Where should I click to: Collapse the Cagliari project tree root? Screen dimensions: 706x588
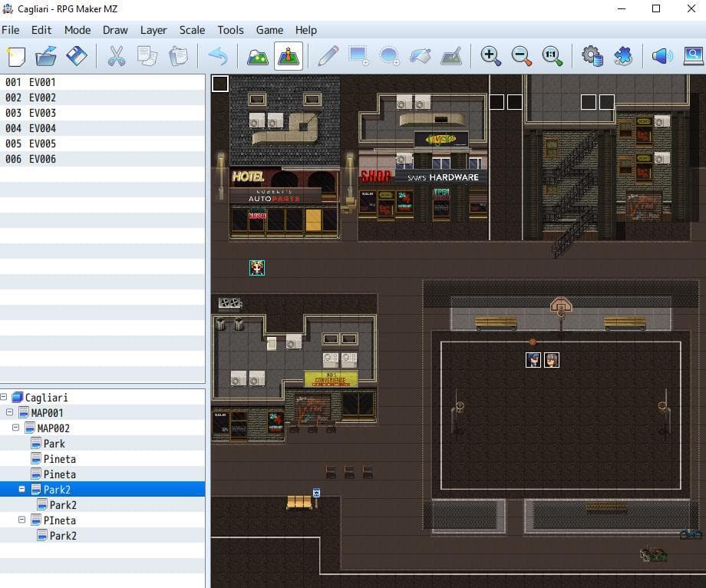(x=4, y=397)
